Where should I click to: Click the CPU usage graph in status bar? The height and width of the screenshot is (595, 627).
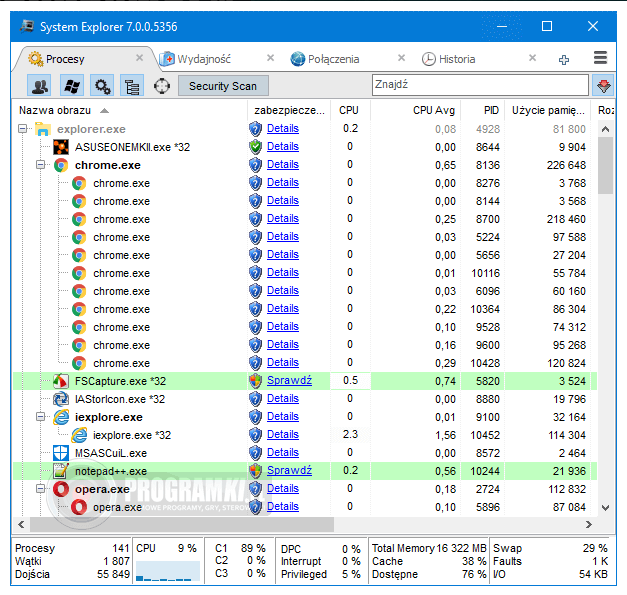(168, 571)
